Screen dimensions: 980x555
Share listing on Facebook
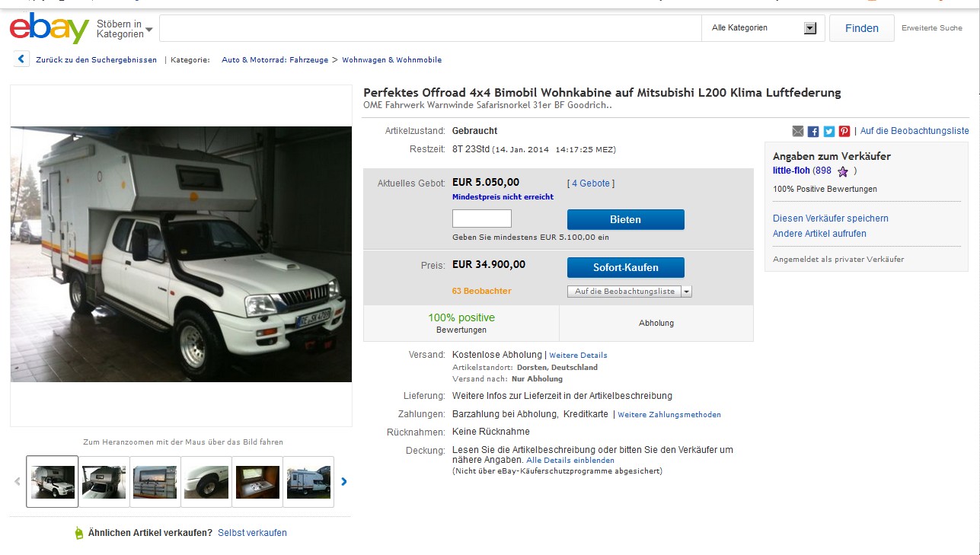(x=813, y=131)
